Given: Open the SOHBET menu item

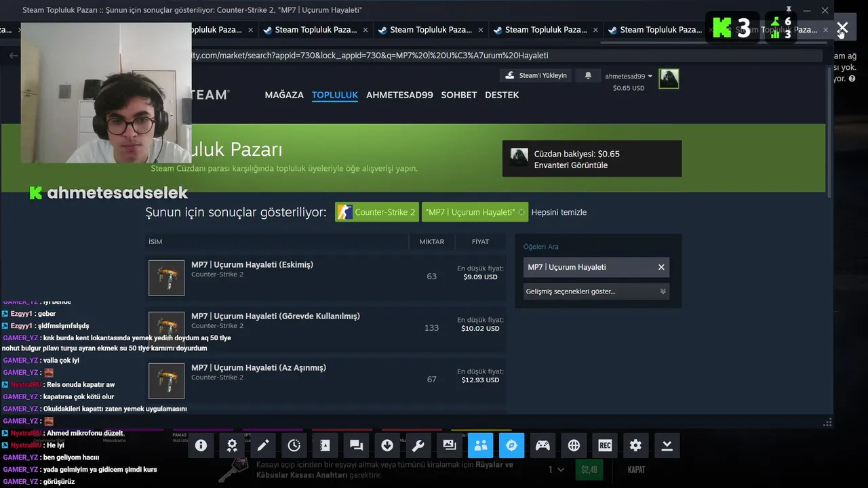Looking at the screenshot, I should (x=459, y=95).
